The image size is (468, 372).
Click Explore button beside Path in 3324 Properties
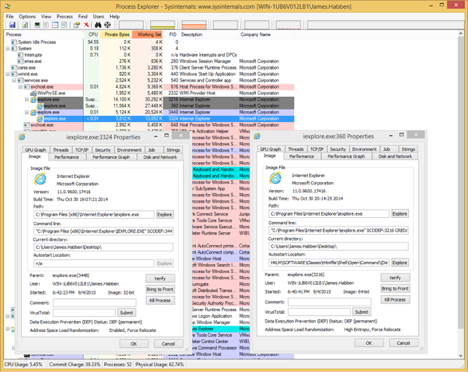pyautogui.click(x=165, y=214)
